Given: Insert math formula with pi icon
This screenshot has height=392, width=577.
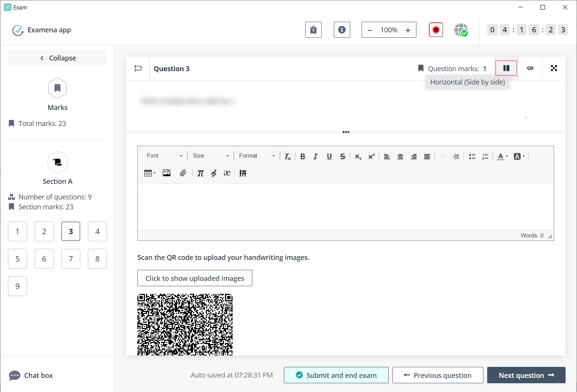Looking at the screenshot, I should (x=201, y=173).
